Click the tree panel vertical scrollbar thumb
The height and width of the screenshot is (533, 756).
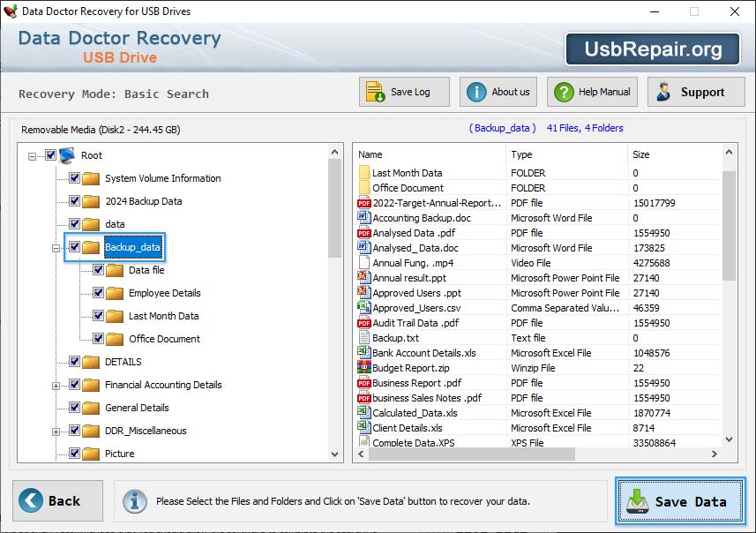pyautogui.click(x=335, y=207)
